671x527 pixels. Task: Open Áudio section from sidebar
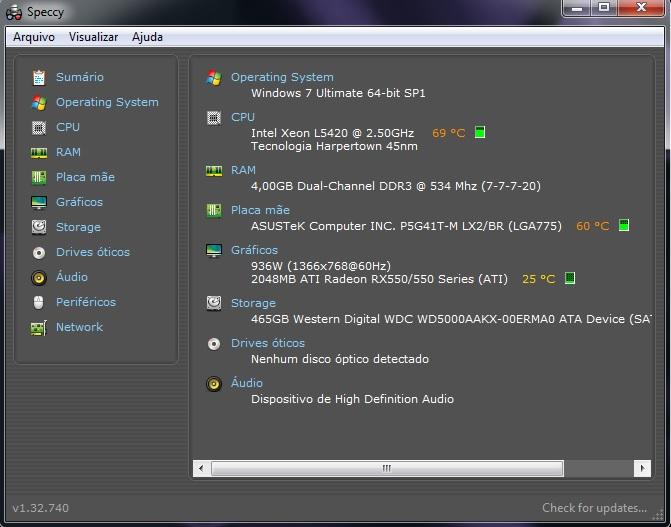point(72,277)
